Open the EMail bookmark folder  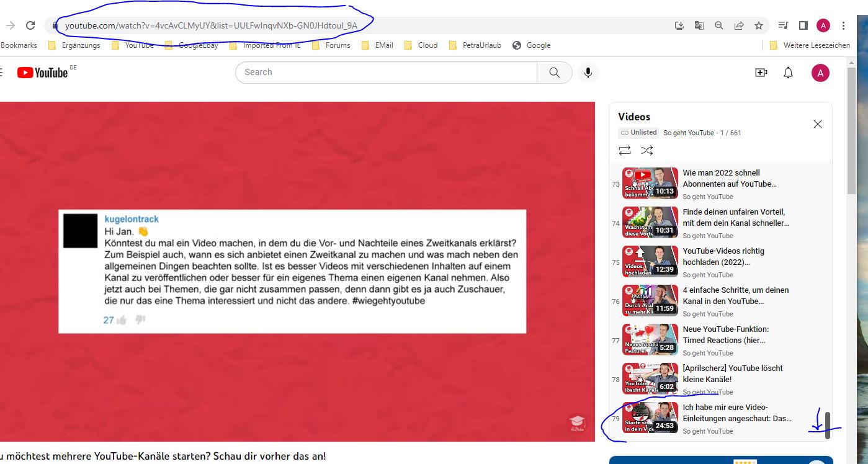coord(377,45)
